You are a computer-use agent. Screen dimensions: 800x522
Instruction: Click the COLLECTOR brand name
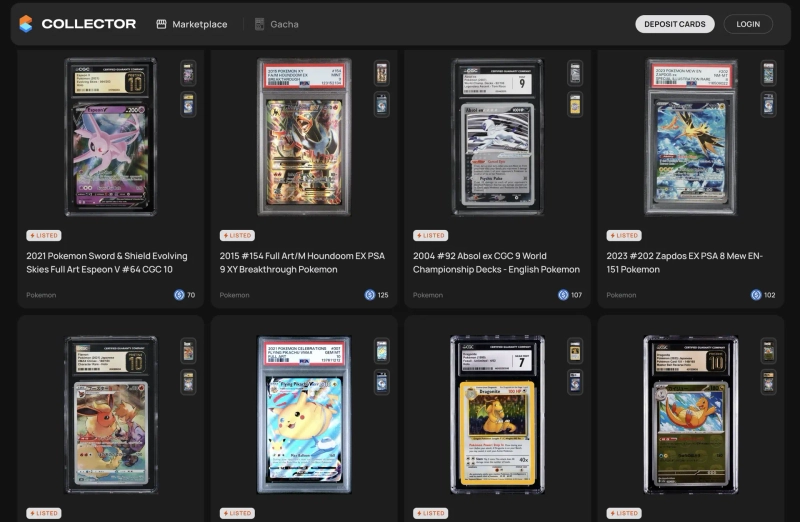[89, 24]
